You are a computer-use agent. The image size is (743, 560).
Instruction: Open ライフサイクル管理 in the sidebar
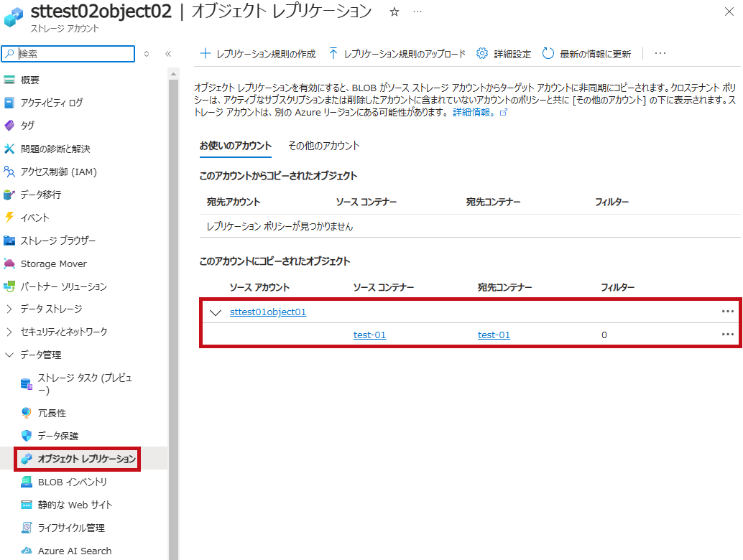(71, 528)
